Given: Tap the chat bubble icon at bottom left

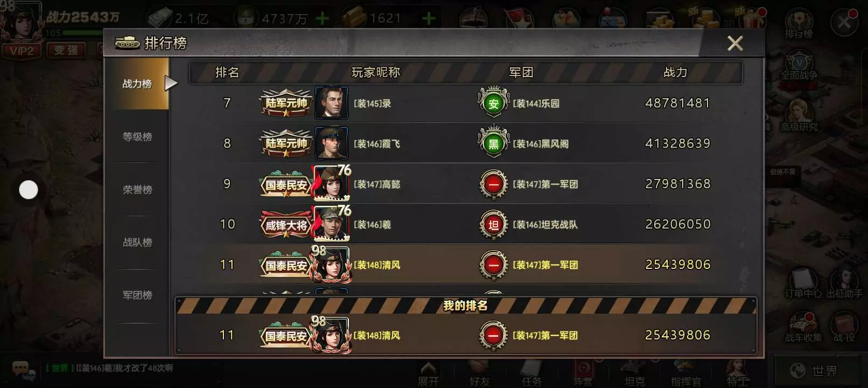Looking at the screenshot, I should pos(22,370).
